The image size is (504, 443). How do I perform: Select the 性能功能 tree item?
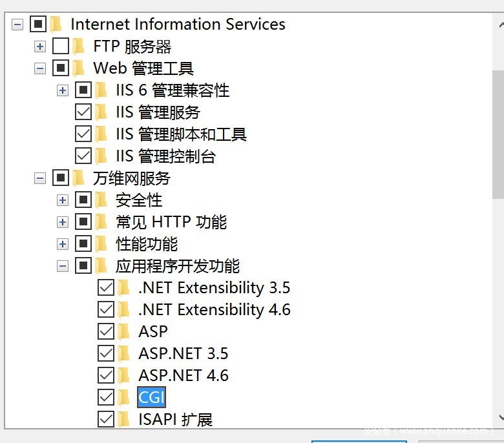click(146, 244)
